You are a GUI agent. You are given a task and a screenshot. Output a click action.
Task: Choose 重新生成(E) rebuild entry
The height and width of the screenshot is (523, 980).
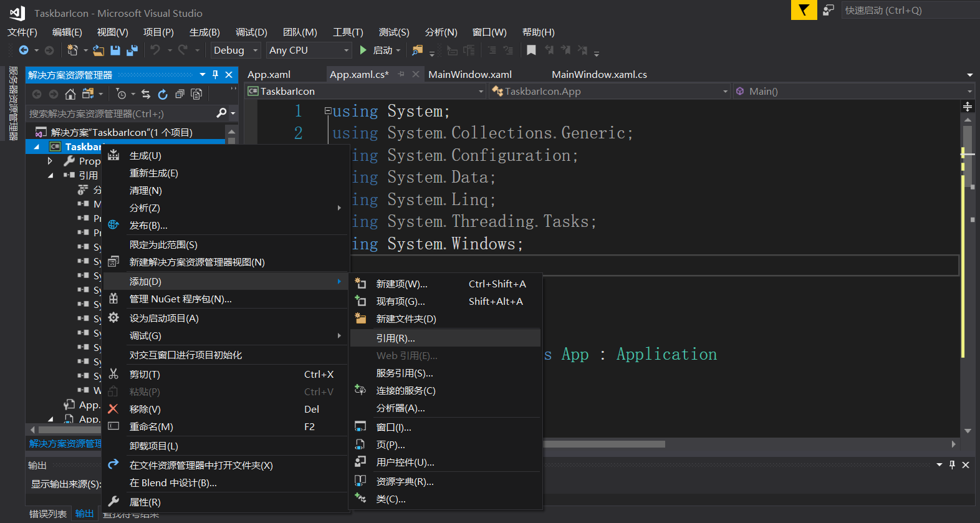[225, 173]
